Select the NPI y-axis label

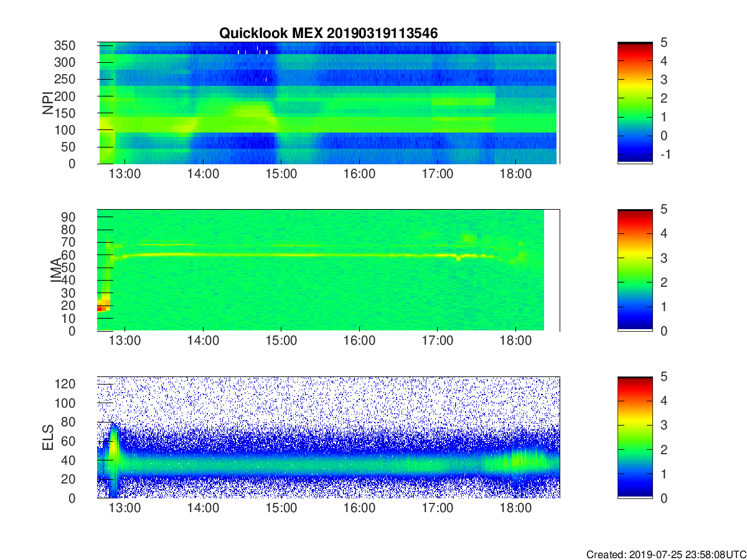pyautogui.click(x=47, y=103)
